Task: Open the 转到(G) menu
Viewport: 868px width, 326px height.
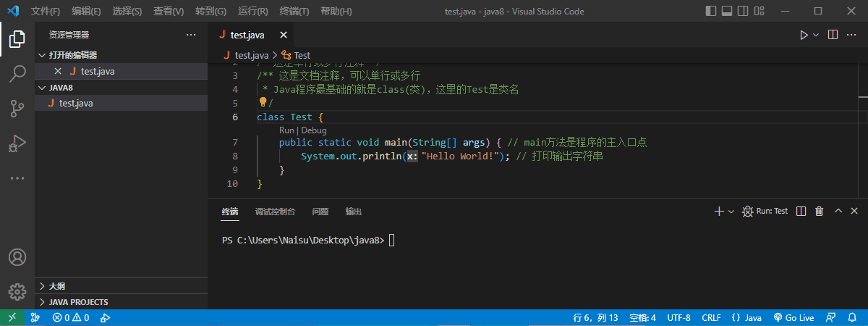Action: pos(210,11)
